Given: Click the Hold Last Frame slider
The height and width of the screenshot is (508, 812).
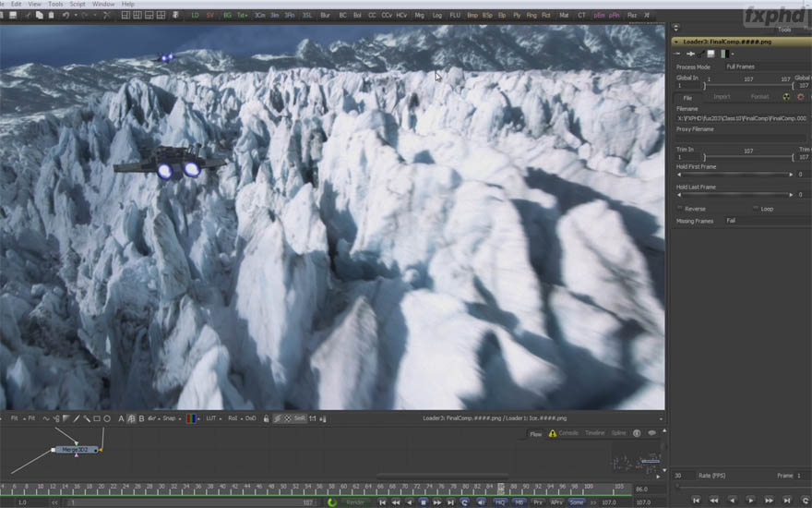Looking at the screenshot, I should (735, 195).
